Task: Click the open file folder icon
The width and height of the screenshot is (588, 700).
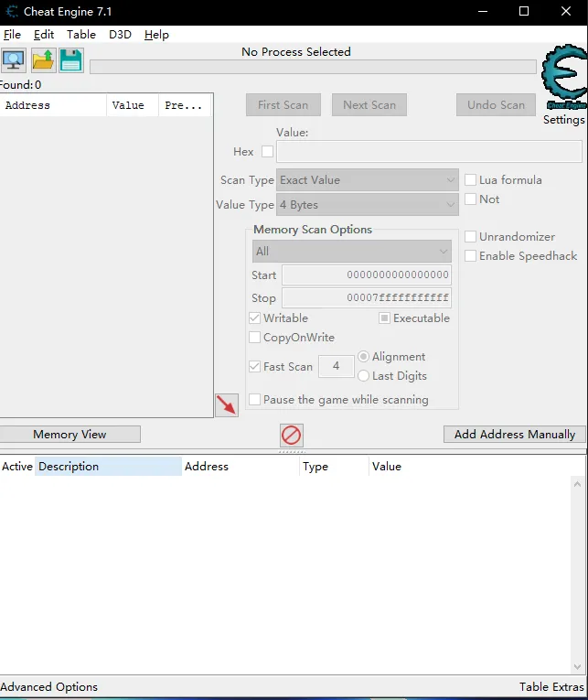Action: [x=43, y=60]
